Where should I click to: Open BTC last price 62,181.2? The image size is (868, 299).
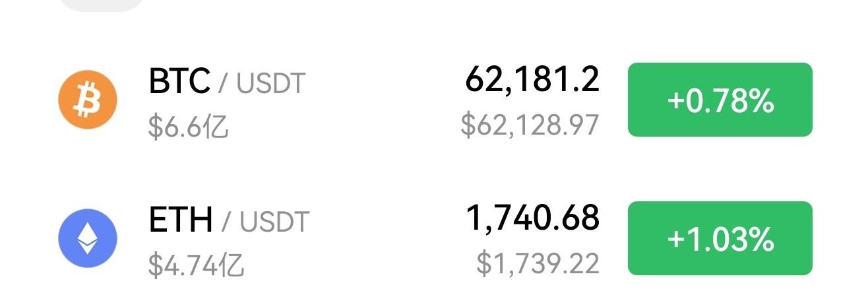[532, 79]
